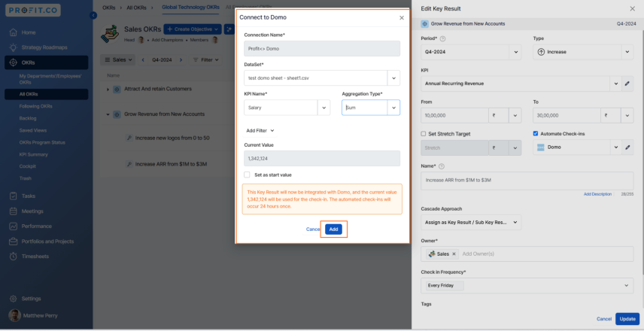Viewport: 644px width, 331px height.
Task: Switch to Global Technology OKRs tab
Action: click(x=190, y=8)
